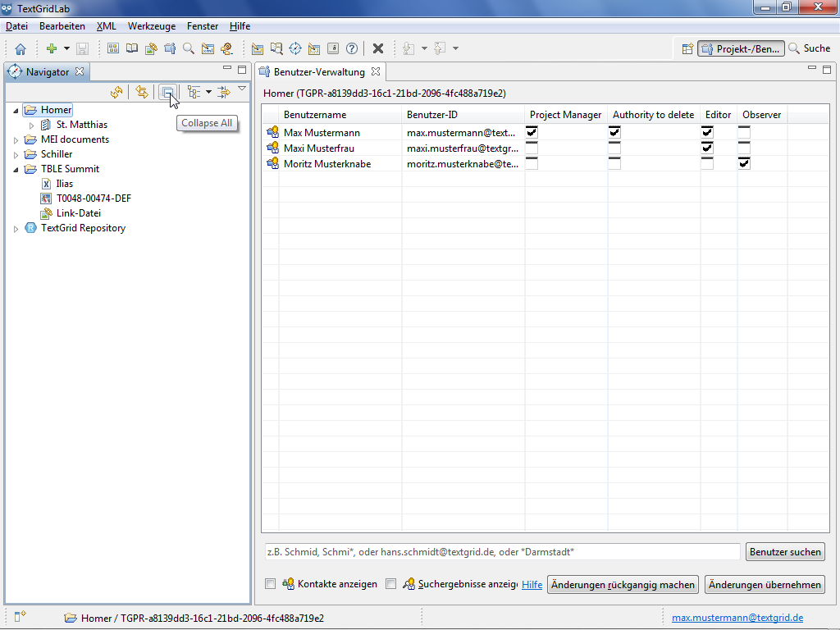
Task: Click the green plus New icon
Action: [x=52, y=49]
